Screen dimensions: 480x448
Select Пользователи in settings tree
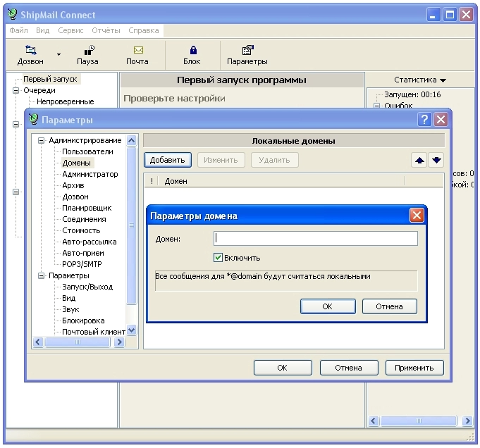click(x=87, y=151)
